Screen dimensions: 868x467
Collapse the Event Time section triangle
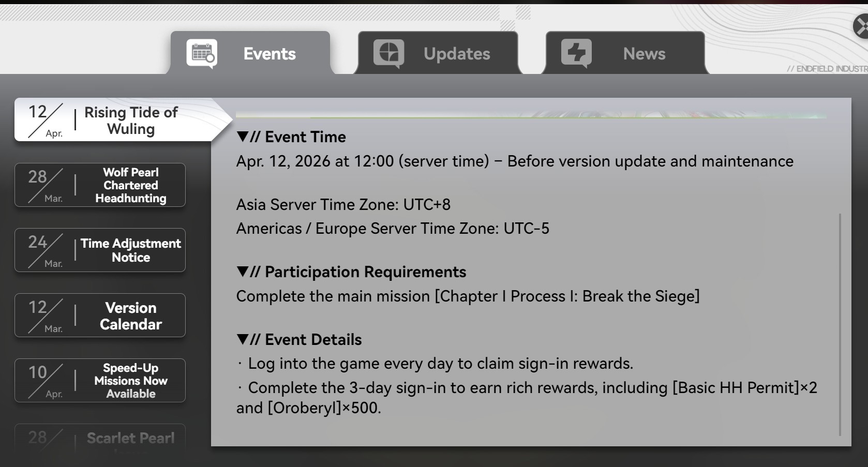[243, 137]
